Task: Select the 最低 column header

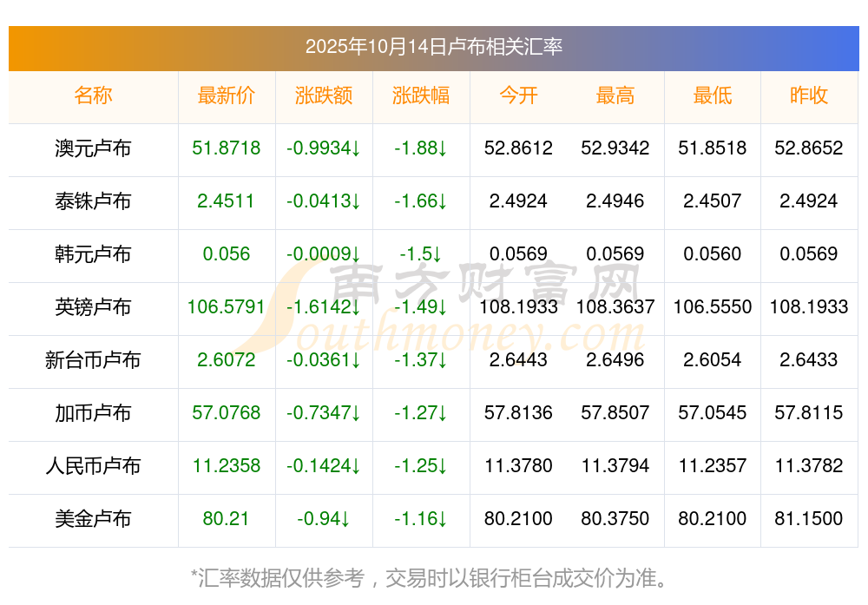Action: click(x=713, y=96)
